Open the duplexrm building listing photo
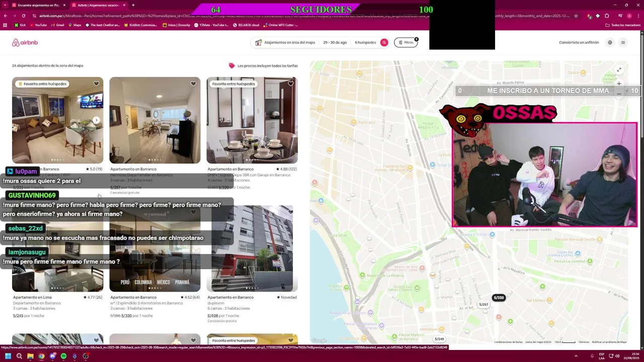Viewport: 644px width, 362px height. click(x=252, y=248)
